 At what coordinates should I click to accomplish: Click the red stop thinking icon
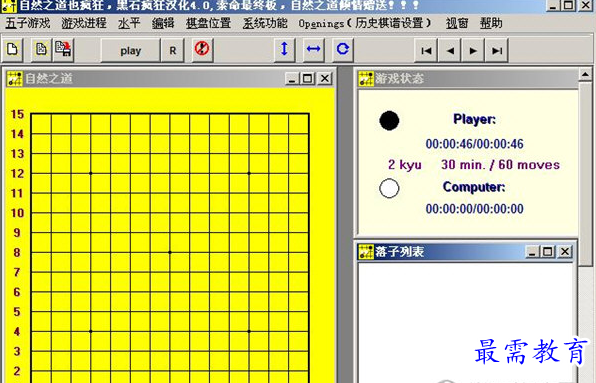[202, 49]
